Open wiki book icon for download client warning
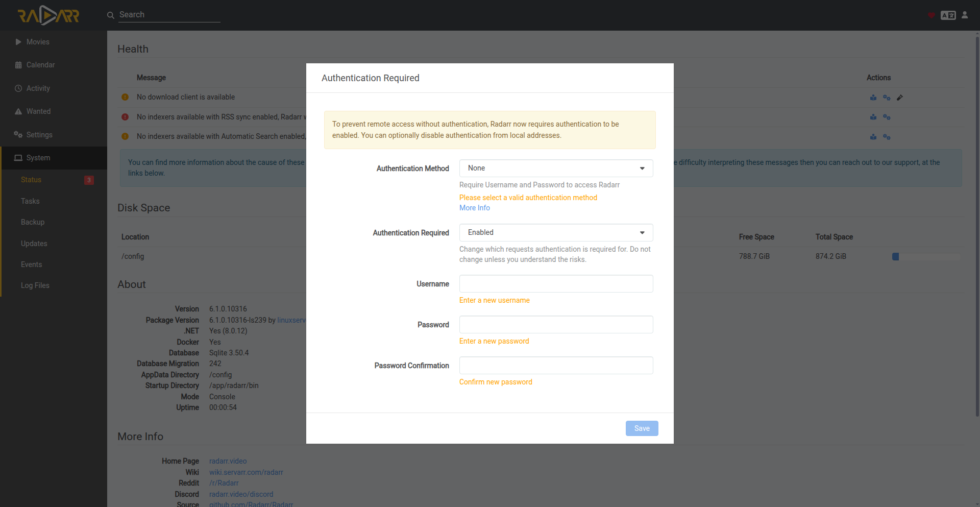The image size is (980, 507). (873, 98)
